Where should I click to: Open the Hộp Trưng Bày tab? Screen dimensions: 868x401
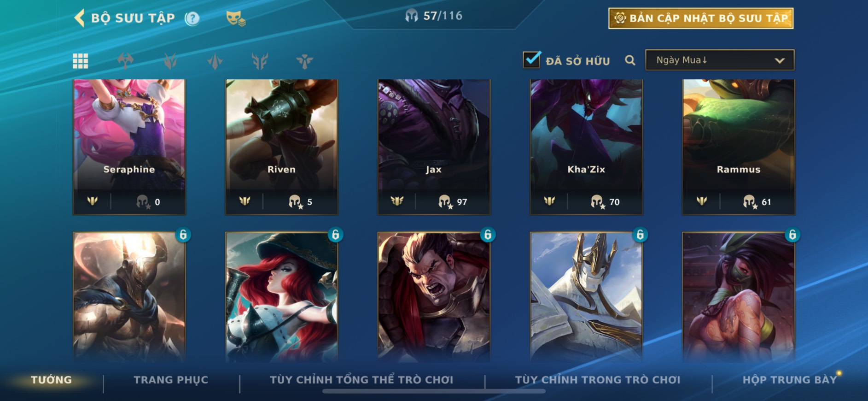click(789, 380)
